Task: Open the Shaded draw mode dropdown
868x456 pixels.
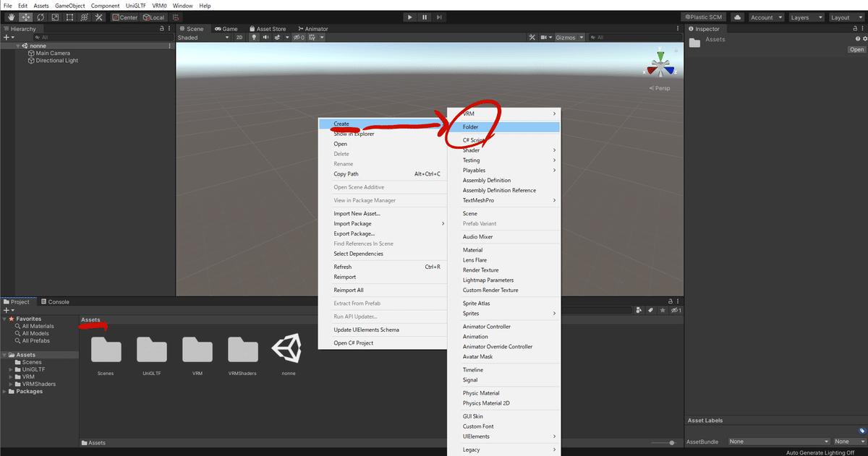Action: (203, 38)
